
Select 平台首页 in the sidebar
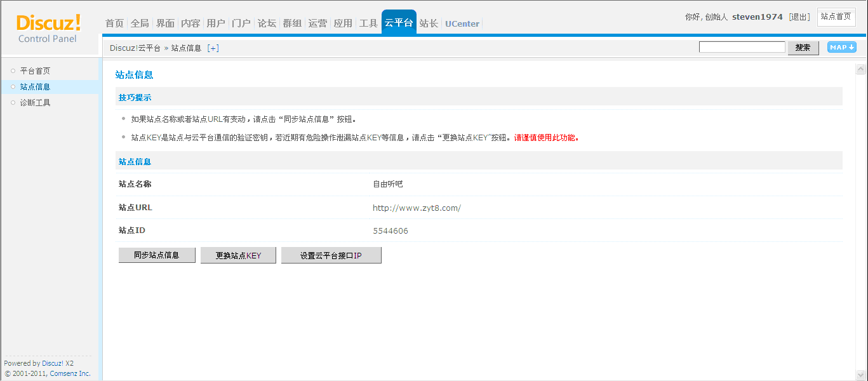tap(35, 71)
